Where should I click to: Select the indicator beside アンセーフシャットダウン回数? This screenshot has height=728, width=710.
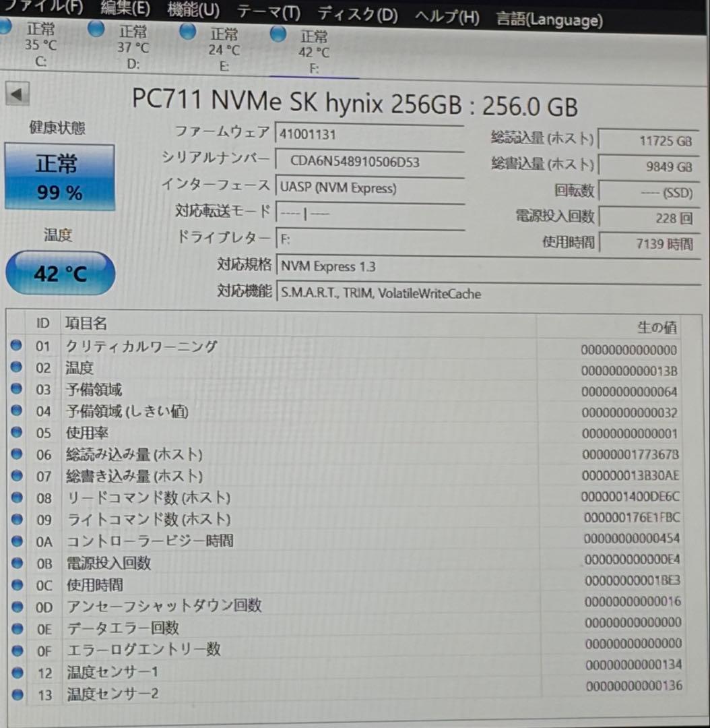(x=16, y=605)
